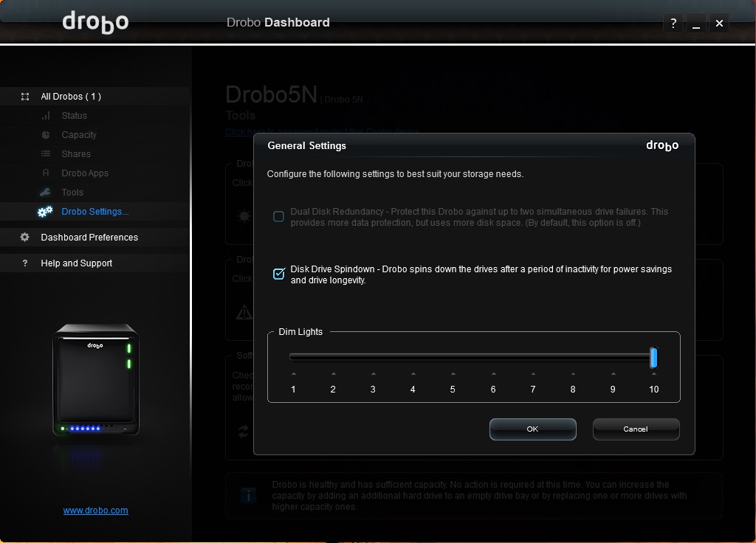The height and width of the screenshot is (543, 756).
Task: Uncheck Disk Drive Spindown checkbox
Action: [278, 274]
